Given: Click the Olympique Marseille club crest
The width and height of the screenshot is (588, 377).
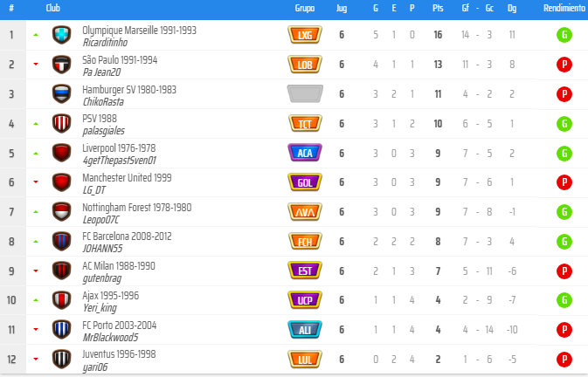Looking at the screenshot, I should (61, 35).
